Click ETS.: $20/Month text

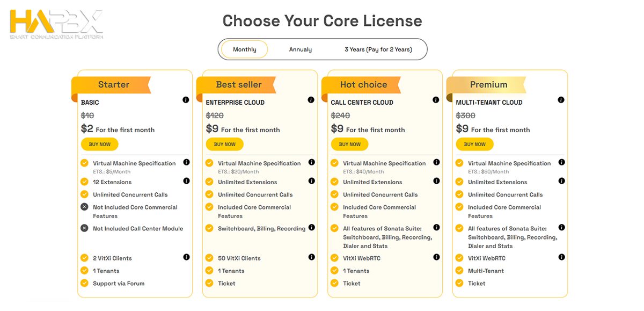click(x=238, y=172)
